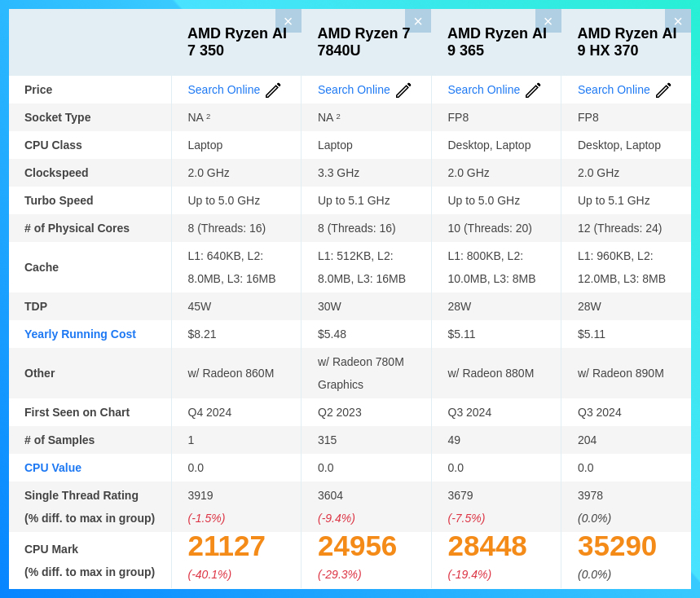Open Search Online link for Ryzen AI 9 HX 370
The height and width of the screenshot is (598, 700).
pyautogui.click(x=614, y=90)
